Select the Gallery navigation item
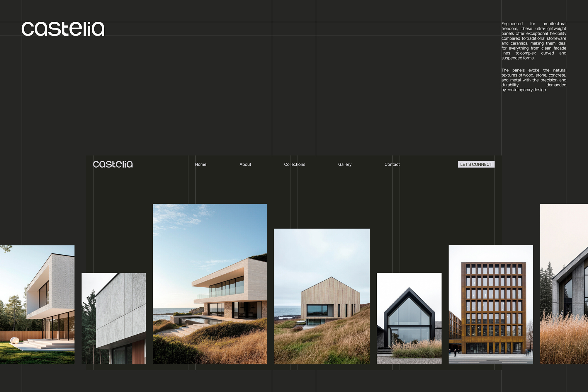 click(x=344, y=164)
